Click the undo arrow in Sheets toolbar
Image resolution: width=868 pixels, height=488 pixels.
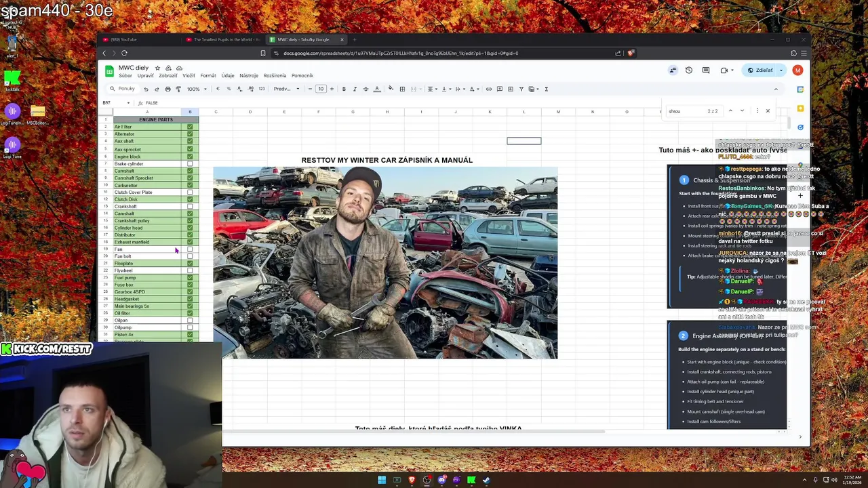(146, 89)
